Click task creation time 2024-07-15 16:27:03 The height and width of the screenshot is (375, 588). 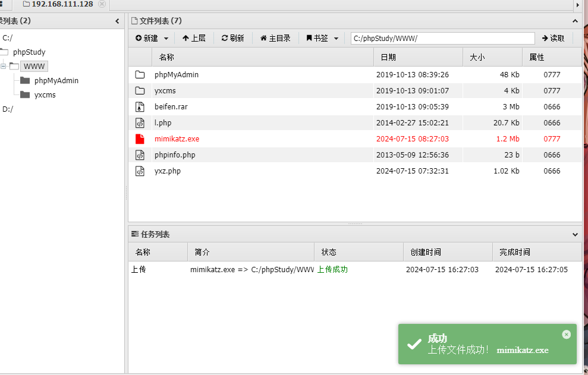(x=442, y=269)
